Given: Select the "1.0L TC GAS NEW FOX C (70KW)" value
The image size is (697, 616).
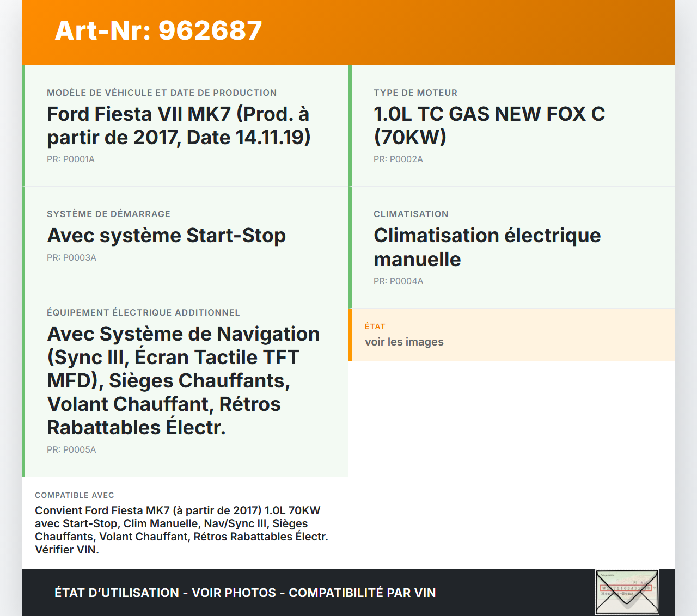Looking at the screenshot, I should click(x=489, y=126).
